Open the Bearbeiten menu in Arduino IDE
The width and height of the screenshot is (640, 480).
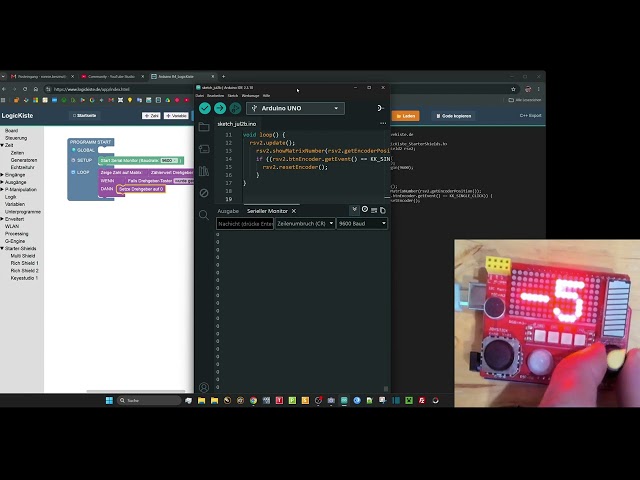pyautogui.click(x=216, y=96)
